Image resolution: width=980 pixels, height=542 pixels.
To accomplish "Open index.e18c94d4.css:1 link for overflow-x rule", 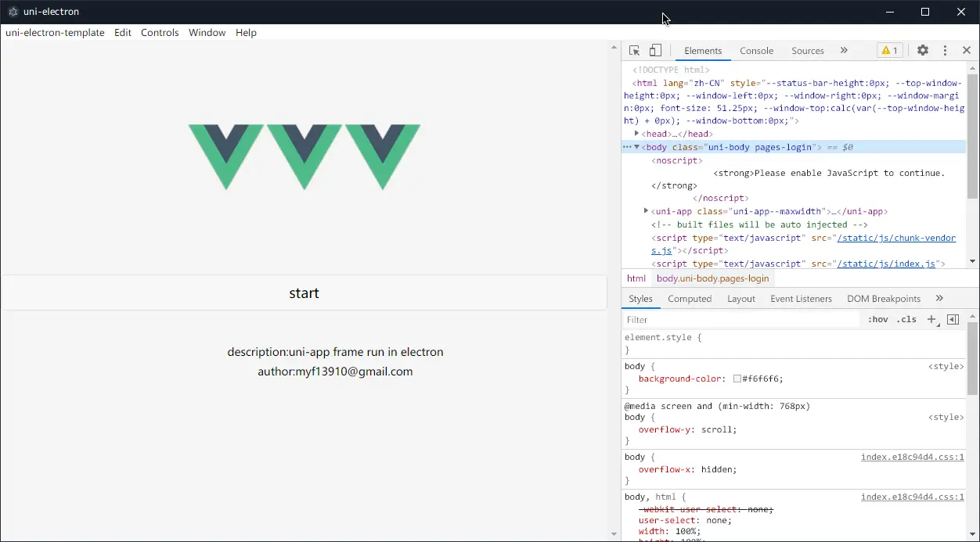I will click(913, 457).
